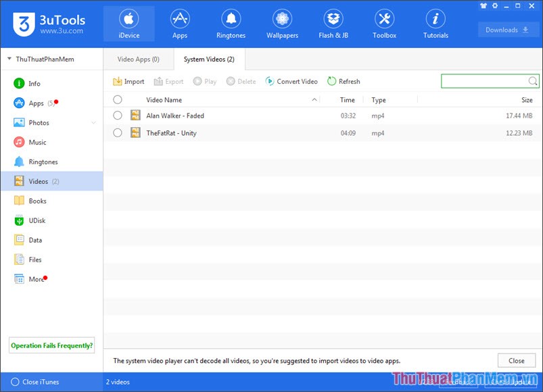Image resolution: width=543 pixels, height=392 pixels.
Task: Expand the Photos sidebar chevron
Action: pyautogui.click(x=93, y=123)
